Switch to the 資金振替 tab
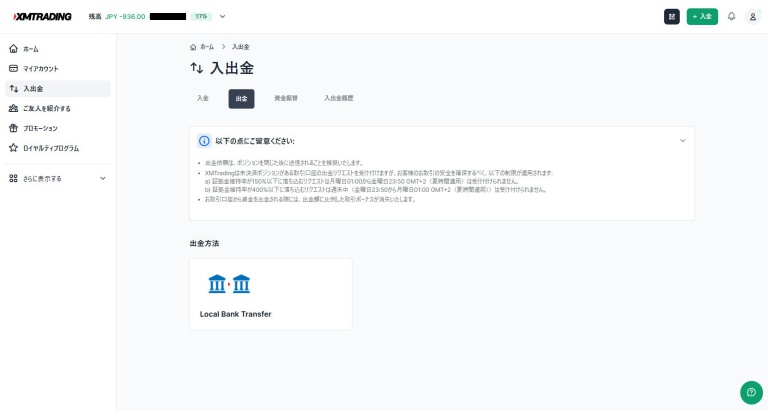This screenshot has height=411, width=768. pyautogui.click(x=286, y=98)
